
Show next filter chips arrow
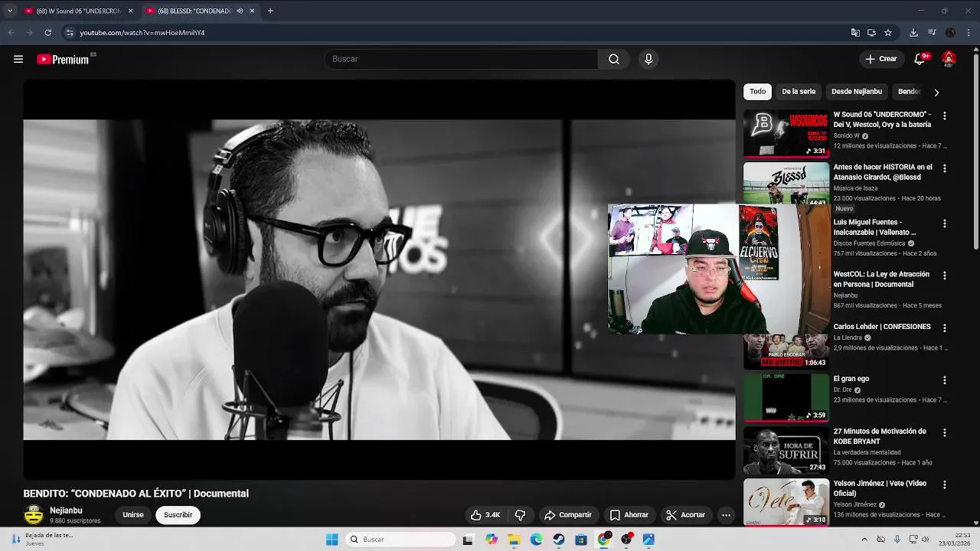pyautogui.click(x=936, y=93)
